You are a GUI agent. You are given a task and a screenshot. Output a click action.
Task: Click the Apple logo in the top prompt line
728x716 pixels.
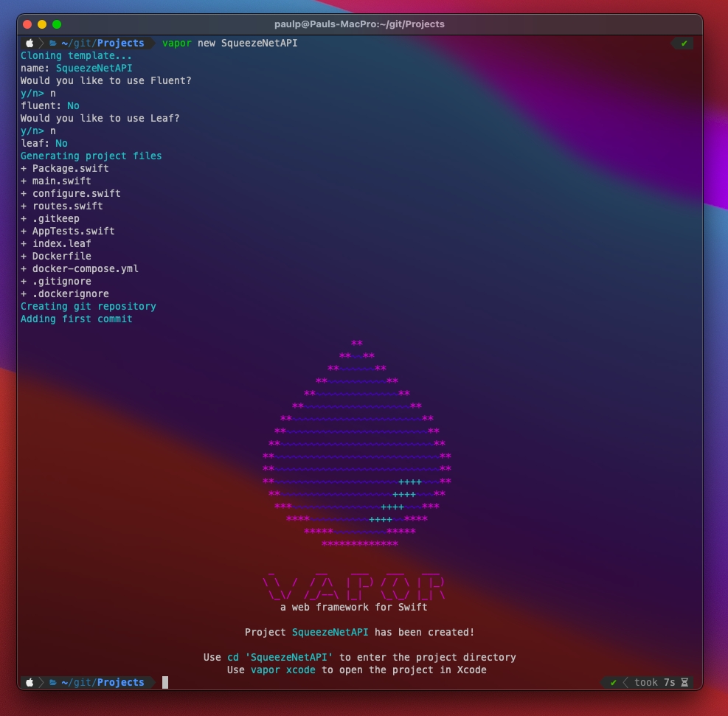(30, 44)
